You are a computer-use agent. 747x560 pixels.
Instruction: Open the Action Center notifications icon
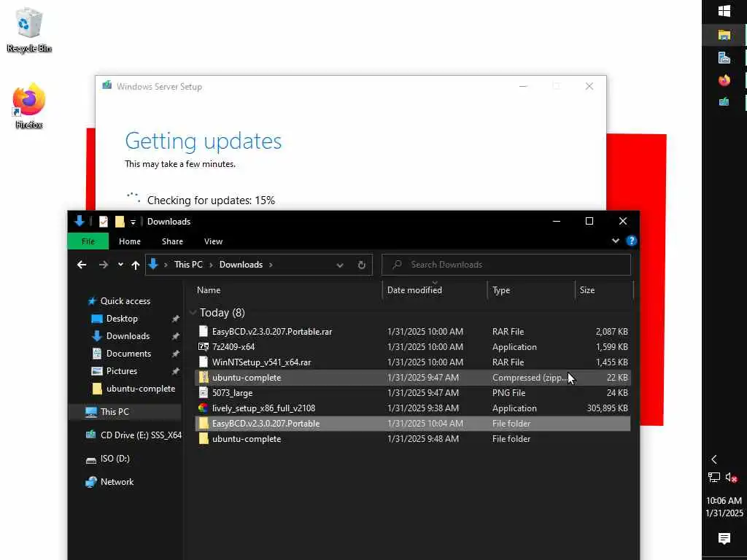[724, 538]
